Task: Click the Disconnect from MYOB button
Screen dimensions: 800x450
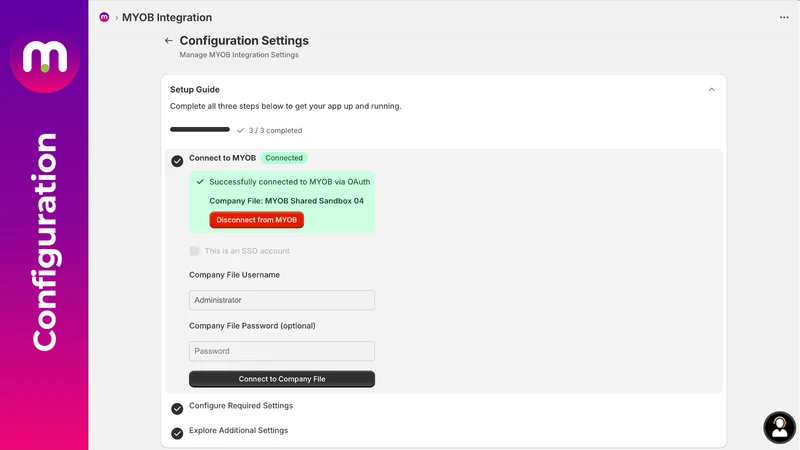Action: tap(257, 220)
